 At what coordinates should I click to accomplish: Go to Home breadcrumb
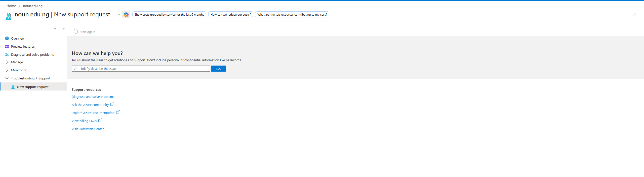[11, 6]
